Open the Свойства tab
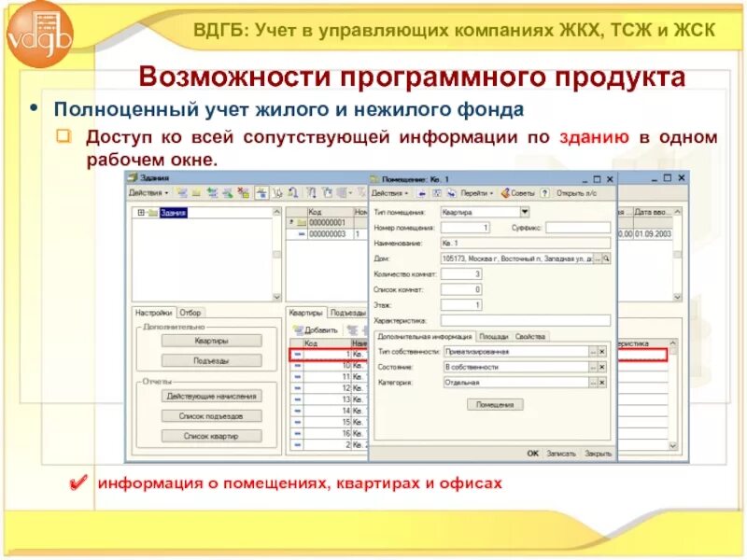Viewport: 747px width, 560px height. 530,337
